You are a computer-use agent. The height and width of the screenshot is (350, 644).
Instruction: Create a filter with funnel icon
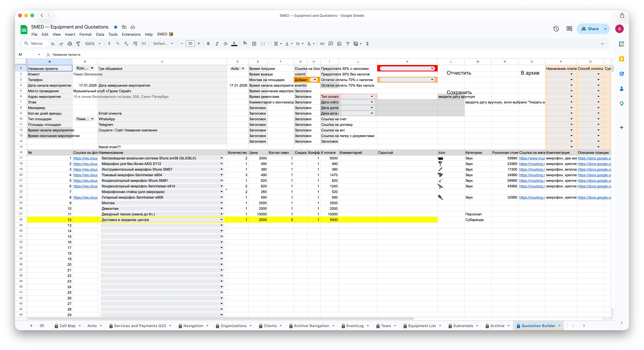[x=348, y=44]
